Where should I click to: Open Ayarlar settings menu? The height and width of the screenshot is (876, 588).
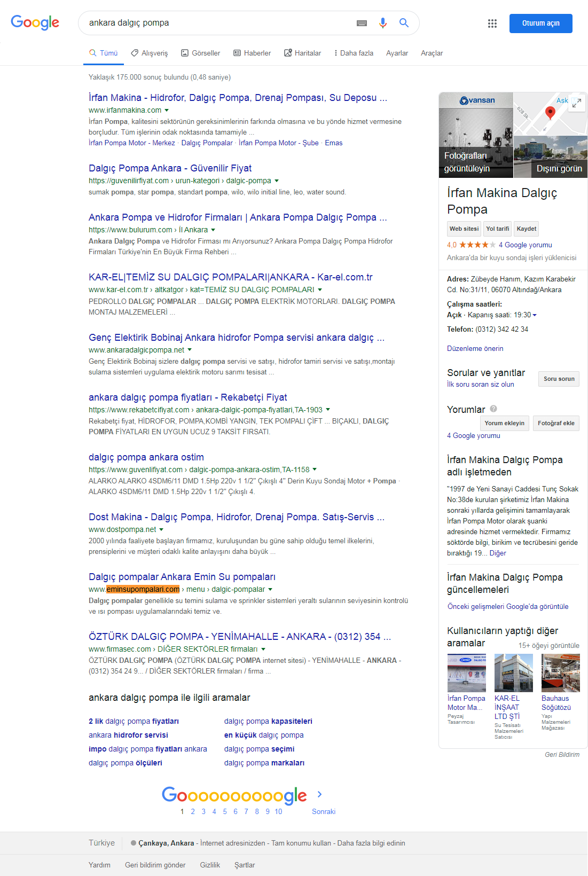tap(397, 53)
